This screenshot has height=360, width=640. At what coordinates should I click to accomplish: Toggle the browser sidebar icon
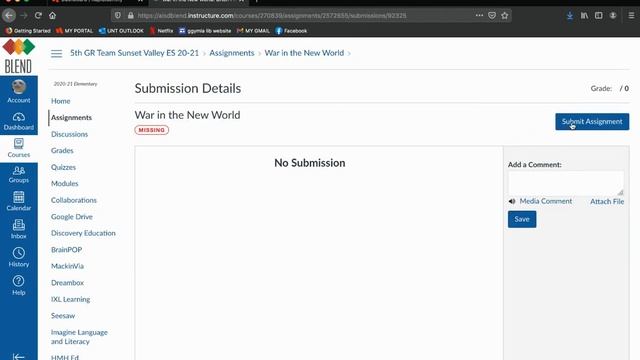(599, 16)
